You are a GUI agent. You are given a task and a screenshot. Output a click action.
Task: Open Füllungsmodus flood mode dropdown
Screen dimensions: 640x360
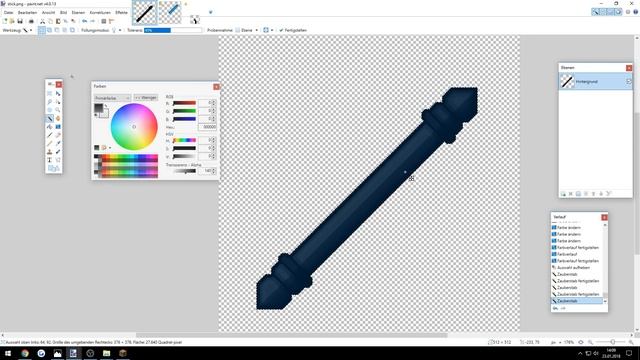116,30
